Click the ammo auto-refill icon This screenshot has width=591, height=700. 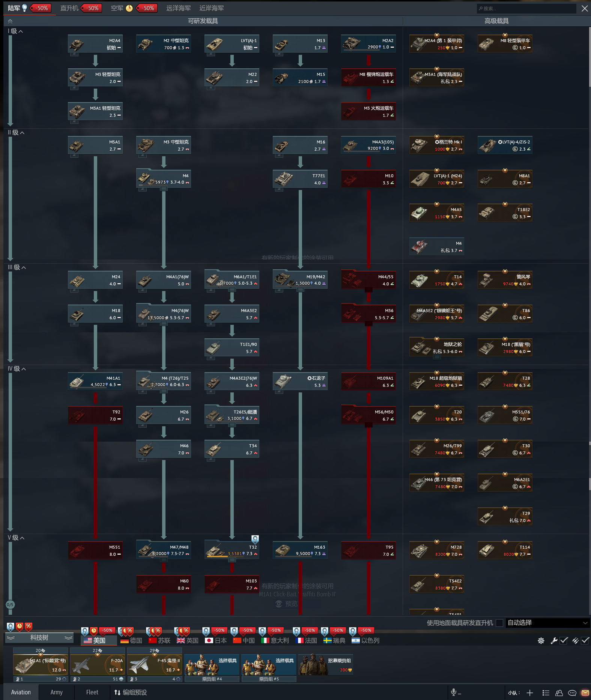(576, 641)
